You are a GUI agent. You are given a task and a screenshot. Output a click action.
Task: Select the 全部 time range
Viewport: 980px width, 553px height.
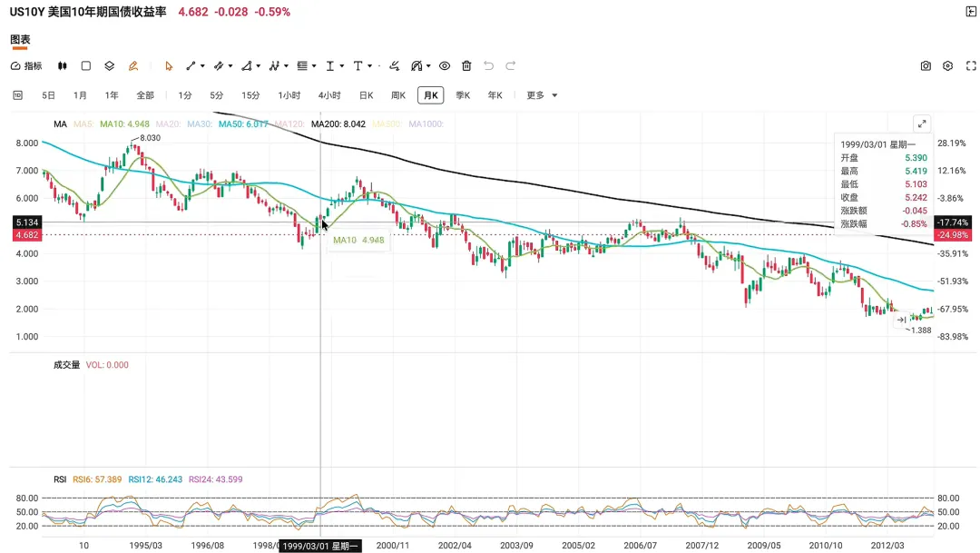[145, 95]
